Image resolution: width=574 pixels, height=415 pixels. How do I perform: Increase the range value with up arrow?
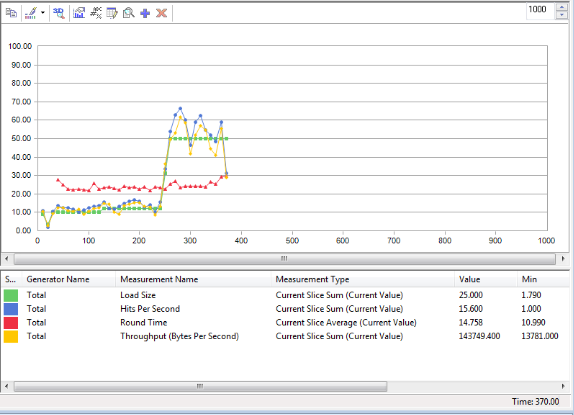click(562, 7)
